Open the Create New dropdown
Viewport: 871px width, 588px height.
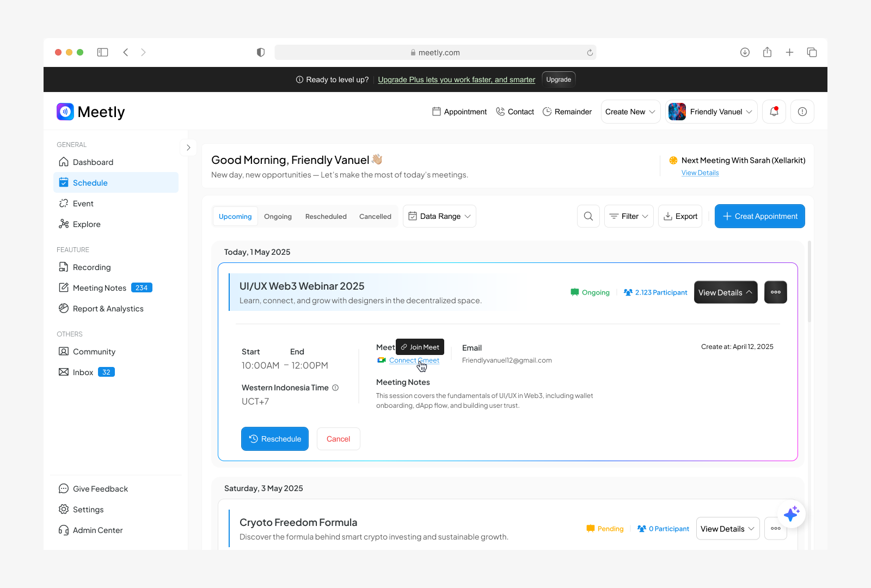[630, 111]
